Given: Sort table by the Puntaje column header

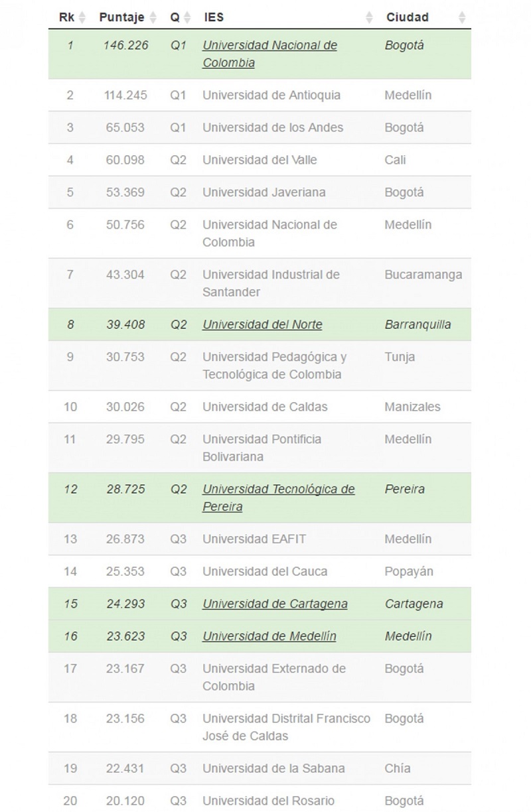Looking at the screenshot, I should point(121,17).
